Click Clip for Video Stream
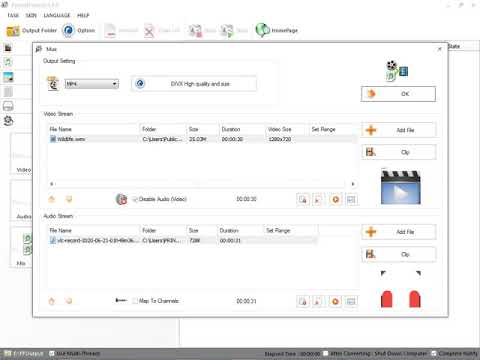The image size is (480, 360). point(399,152)
